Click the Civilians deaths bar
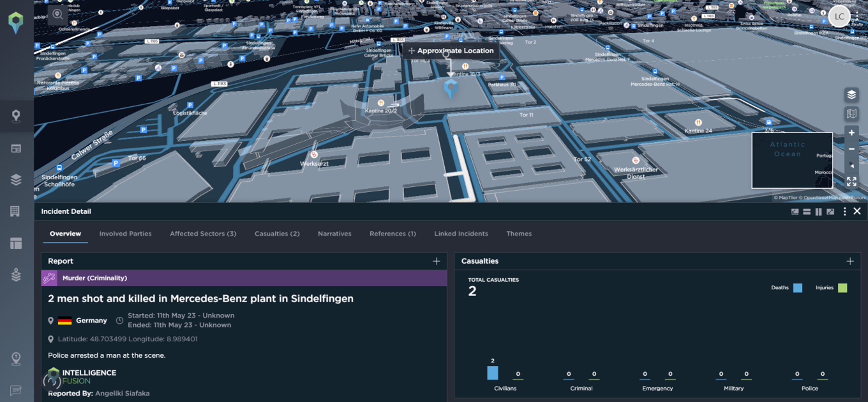The image size is (868, 402). coord(493,373)
